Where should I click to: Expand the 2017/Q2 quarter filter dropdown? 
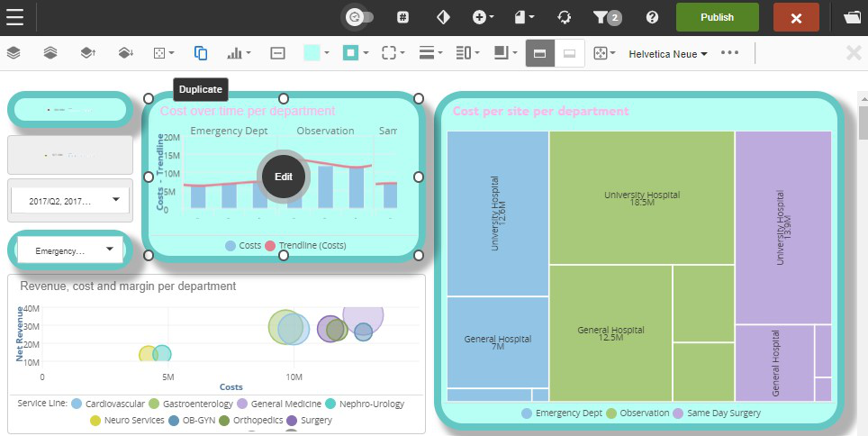pyautogui.click(x=115, y=201)
